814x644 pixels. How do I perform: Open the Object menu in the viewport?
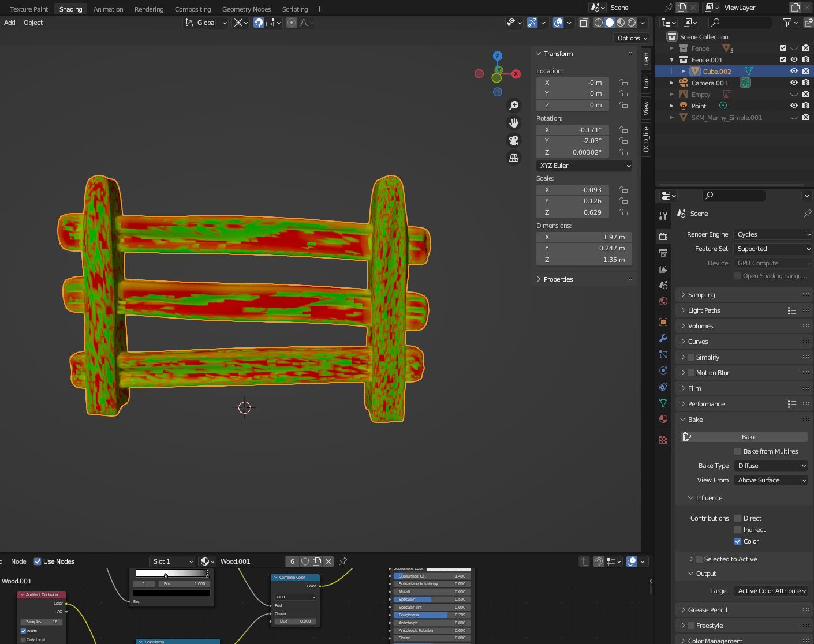click(x=33, y=23)
